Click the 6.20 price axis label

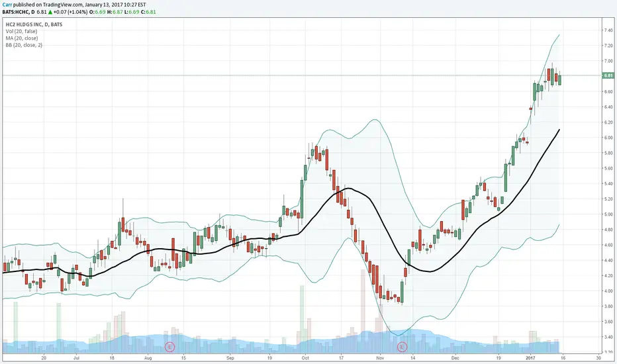coord(608,122)
